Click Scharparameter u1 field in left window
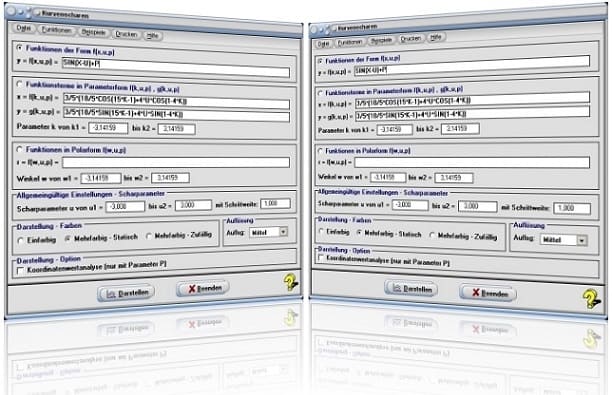The width and height of the screenshot is (612, 395). pos(125,206)
